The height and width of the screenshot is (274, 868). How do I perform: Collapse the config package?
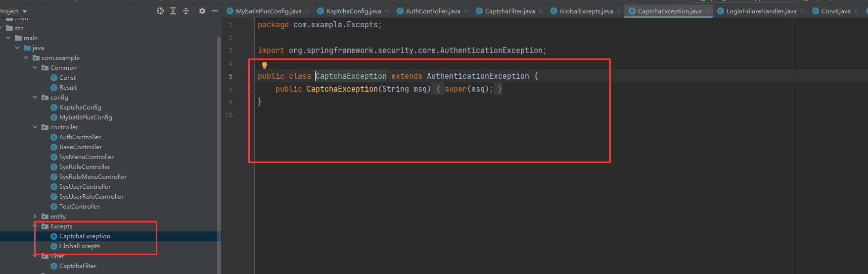[x=35, y=98]
